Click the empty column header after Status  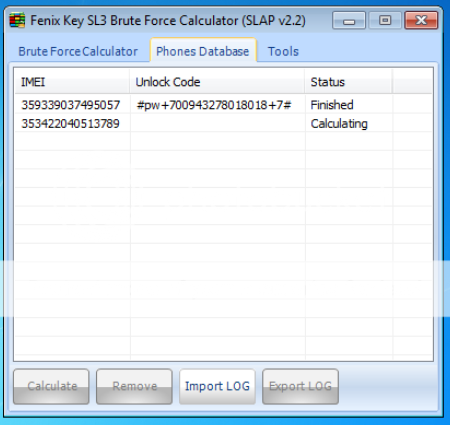(412, 82)
